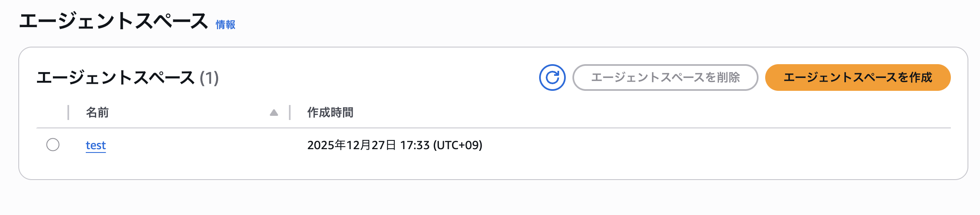
Task: Click the (1) item counter
Action: tap(209, 78)
